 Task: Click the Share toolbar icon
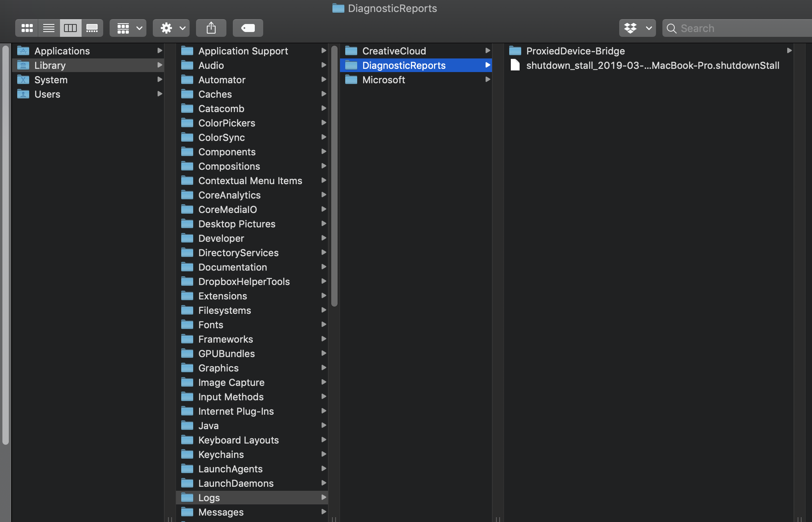tap(211, 28)
